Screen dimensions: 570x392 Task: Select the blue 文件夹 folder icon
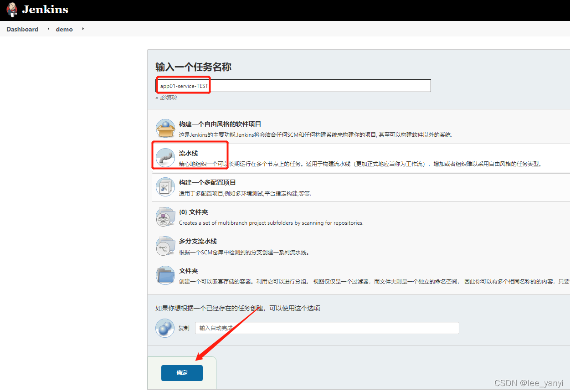click(165, 275)
